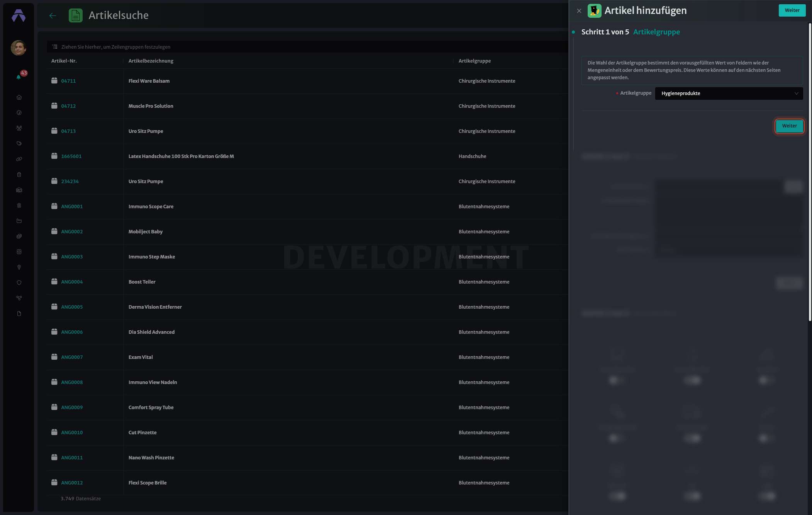Click the Artikel hinzufügen panel icon
The height and width of the screenshot is (515, 812).
pos(594,11)
